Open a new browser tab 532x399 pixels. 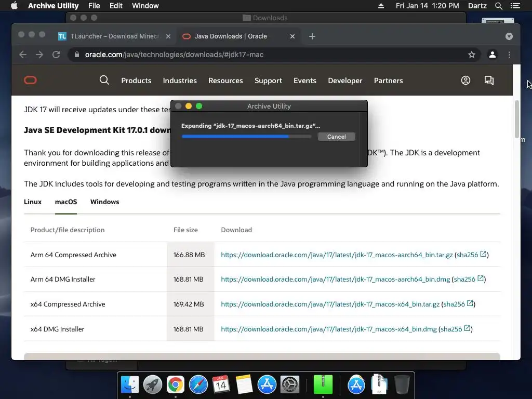[312, 36]
